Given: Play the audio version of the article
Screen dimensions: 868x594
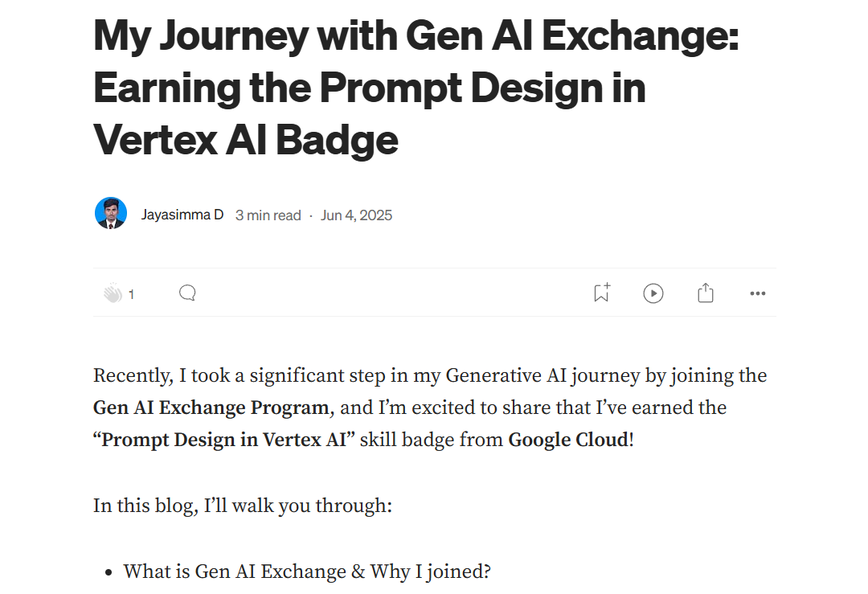Looking at the screenshot, I should [653, 293].
